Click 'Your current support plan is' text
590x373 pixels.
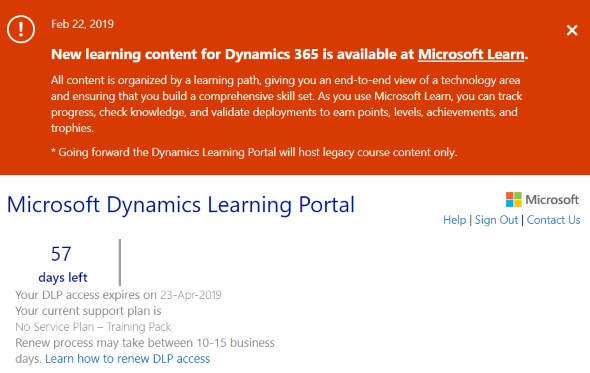click(88, 311)
